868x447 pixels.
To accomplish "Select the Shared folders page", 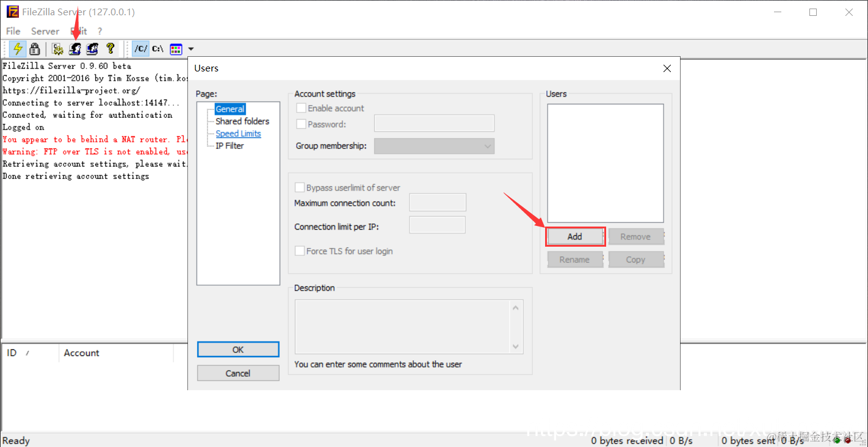I will pyautogui.click(x=242, y=122).
